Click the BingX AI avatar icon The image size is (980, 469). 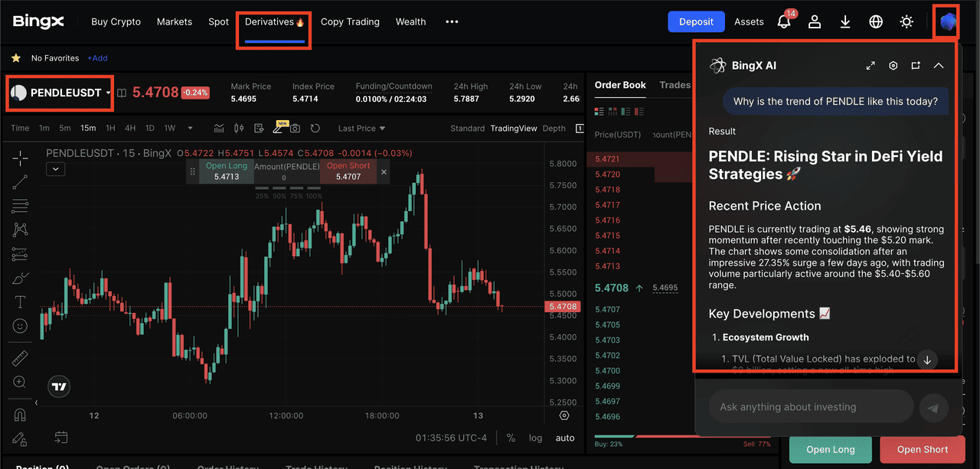pyautogui.click(x=948, y=21)
